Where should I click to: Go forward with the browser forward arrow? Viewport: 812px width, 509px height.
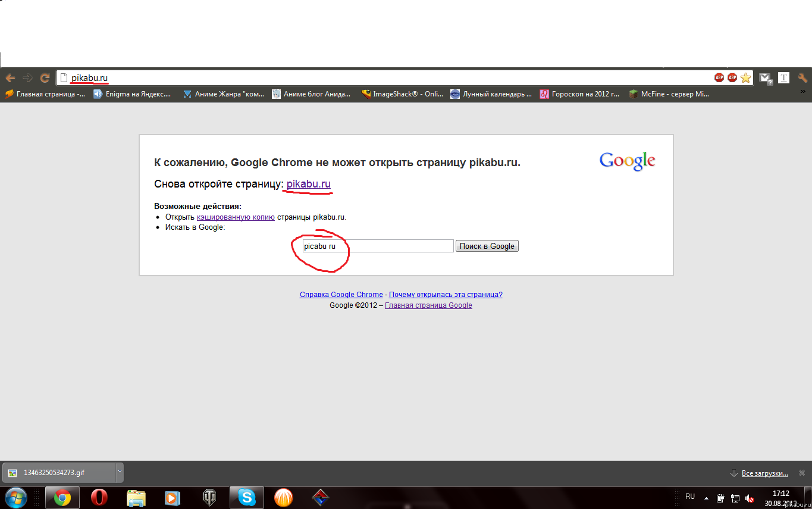(27, 78)
